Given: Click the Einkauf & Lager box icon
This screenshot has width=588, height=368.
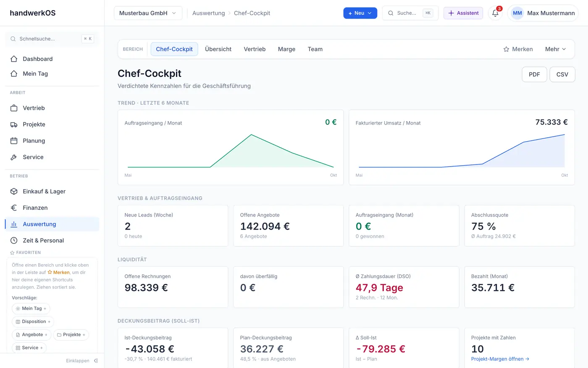Looking at the screenshot, I should click(14, 191).
